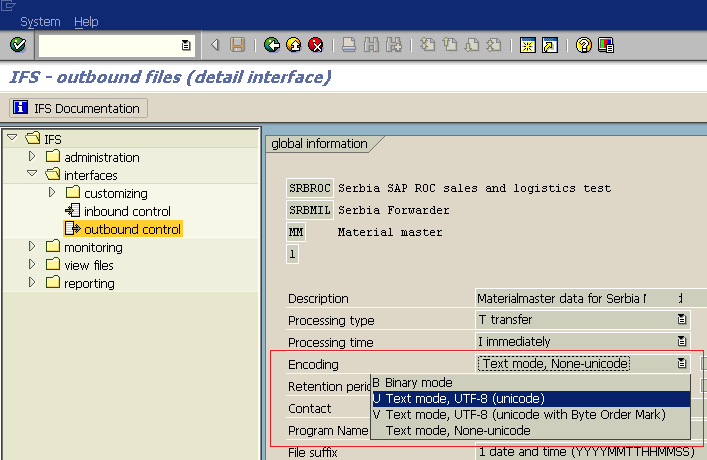Click the Customize Local Layout icon
The image size is (707, 460).
click(x=606, y=45)
